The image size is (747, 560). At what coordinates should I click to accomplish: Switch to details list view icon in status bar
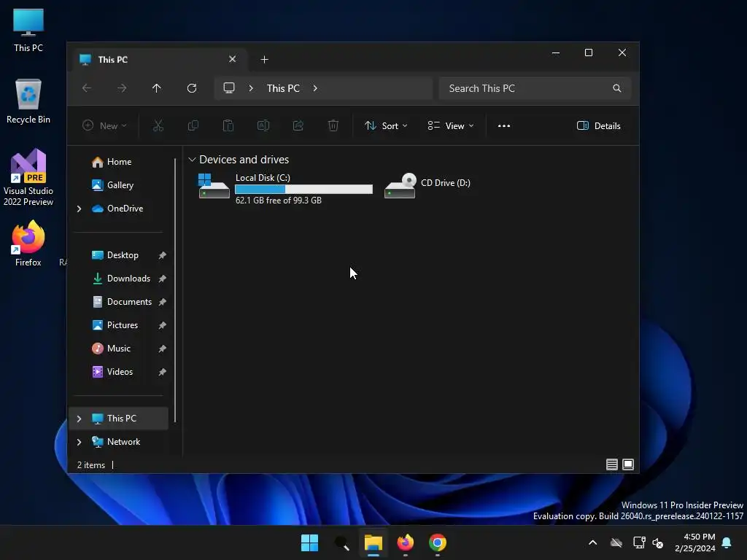[612, 464]
